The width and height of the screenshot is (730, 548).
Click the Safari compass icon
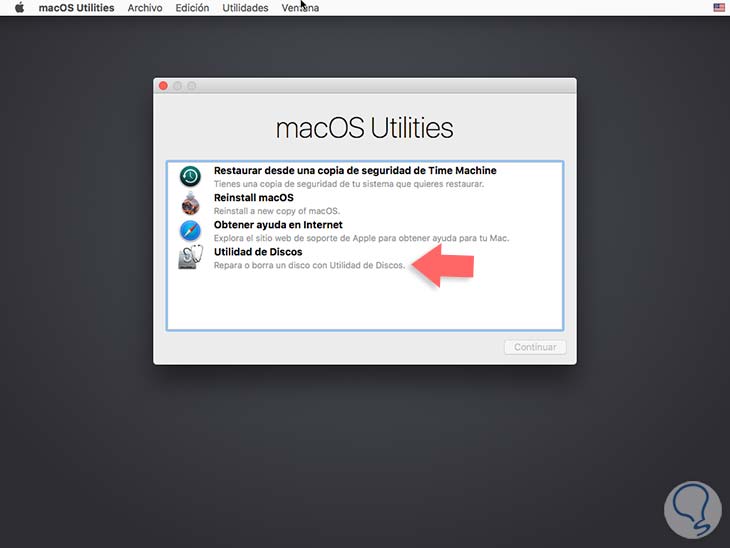tap(190, 230)
